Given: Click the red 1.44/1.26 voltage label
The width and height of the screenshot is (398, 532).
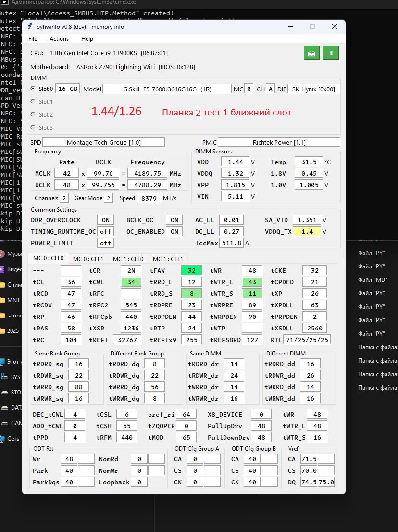Looking at the screenshot, I should click(x=117, y=111).
